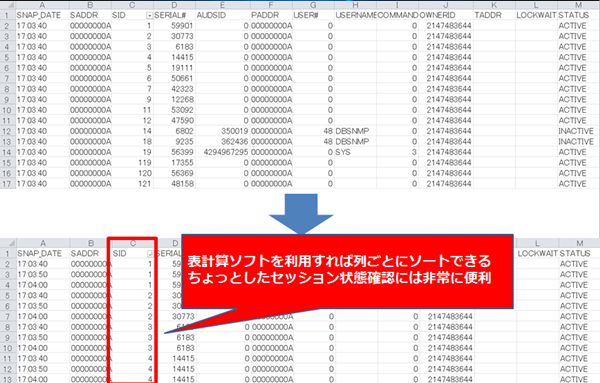Select DBSNMP username cell in row 13
Viewport: 600px width, 383px height.
click(x=355, y=142)
